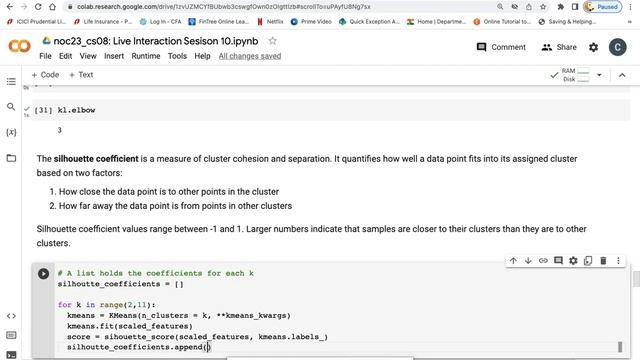
Task: Bookmark this page with the star icon in address bar
Action: (x=543, y=7)
